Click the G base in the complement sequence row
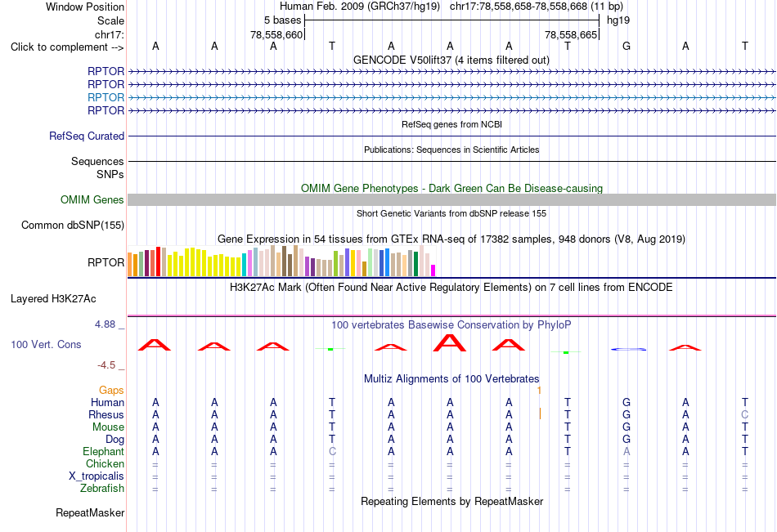Screen dimensions: 777x532 627,46
